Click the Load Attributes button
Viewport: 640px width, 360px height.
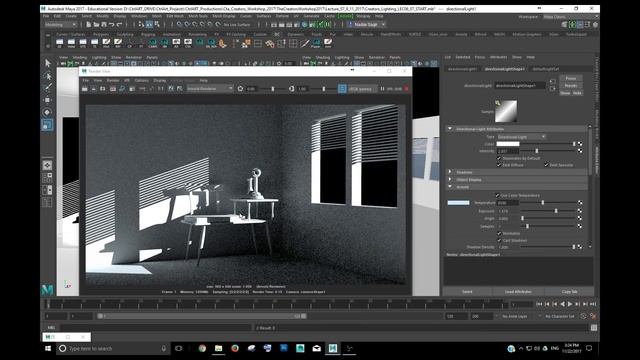[518, 292]
